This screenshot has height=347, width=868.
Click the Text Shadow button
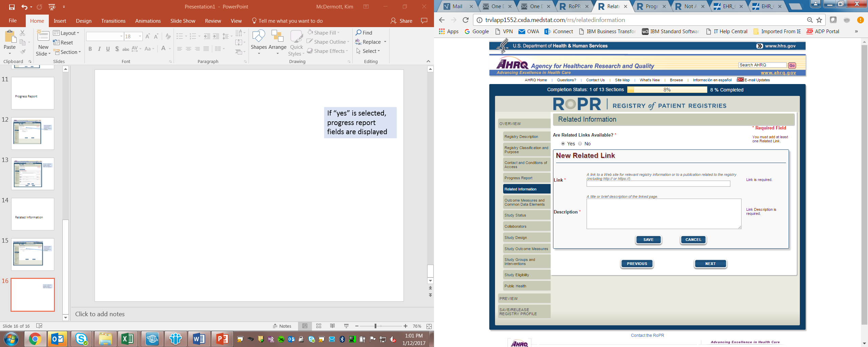tap(117, 49)
